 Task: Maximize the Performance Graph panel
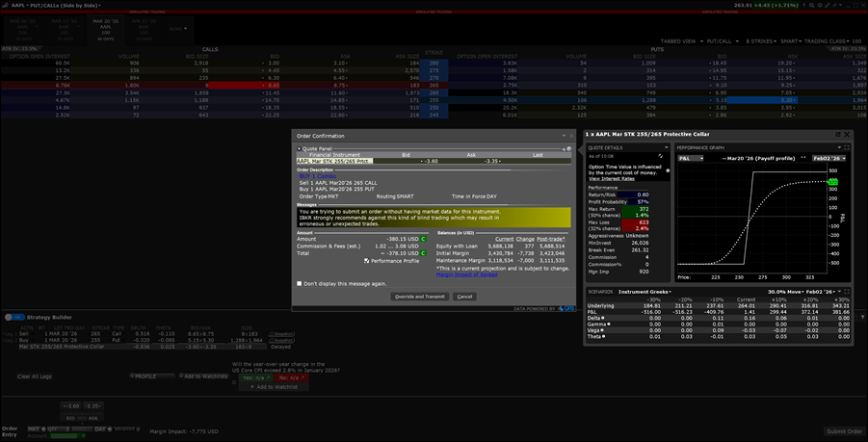point(847,147)
